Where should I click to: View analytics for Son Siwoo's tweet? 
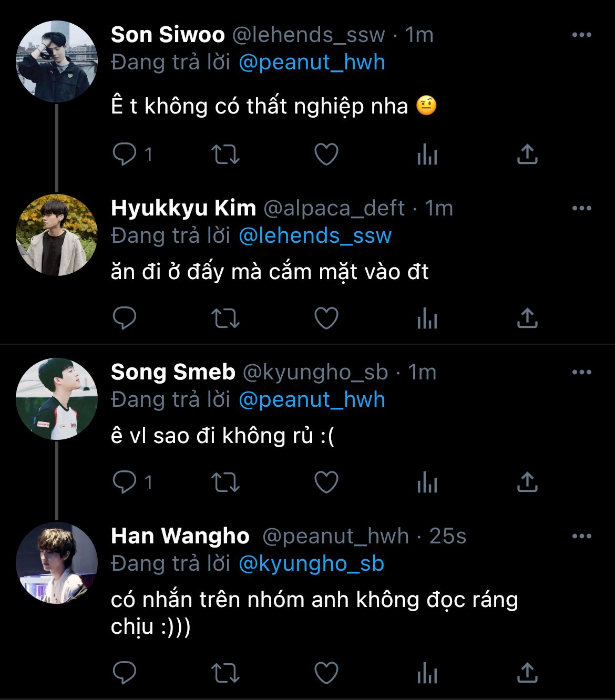tap(427, 155)
